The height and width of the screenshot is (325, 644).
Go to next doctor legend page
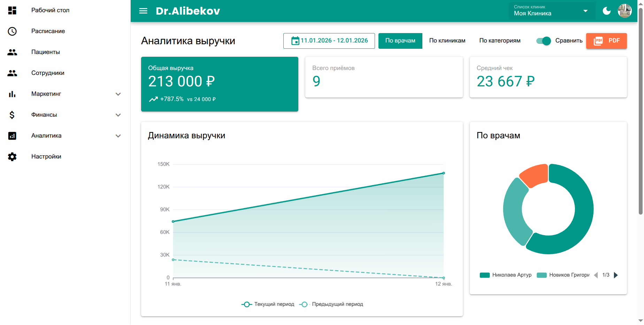pos(616,275)
